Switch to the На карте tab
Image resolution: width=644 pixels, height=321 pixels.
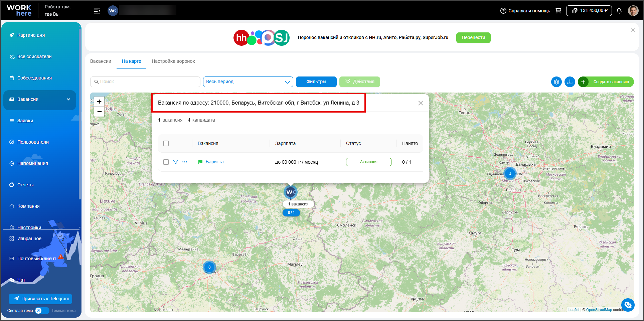131,61
